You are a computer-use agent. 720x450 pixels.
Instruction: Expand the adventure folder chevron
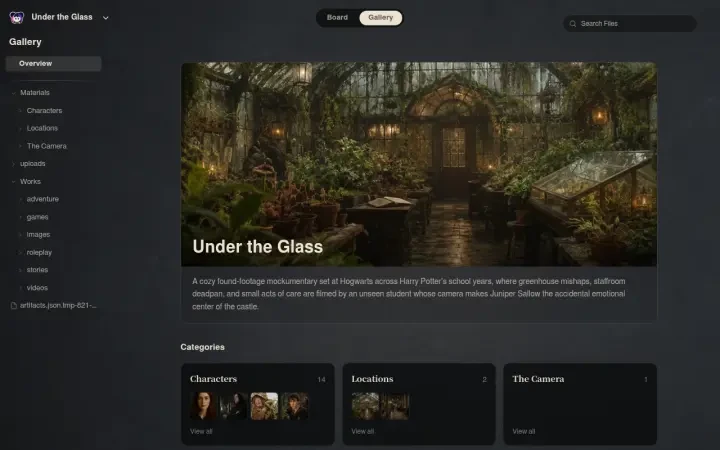(20, 199)
